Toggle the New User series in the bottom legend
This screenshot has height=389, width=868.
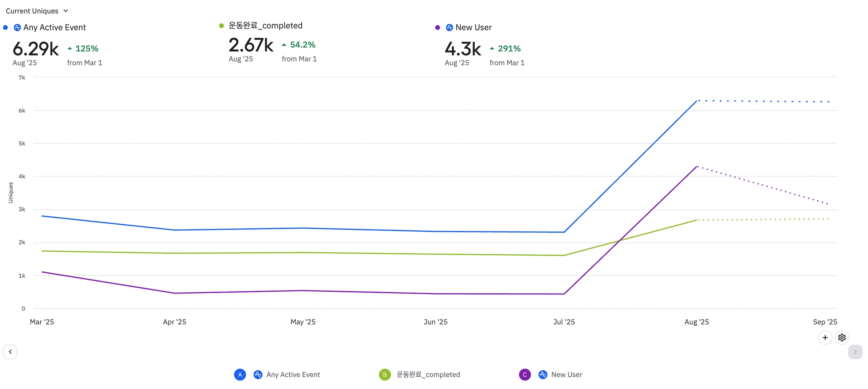[x=566, y=375]
